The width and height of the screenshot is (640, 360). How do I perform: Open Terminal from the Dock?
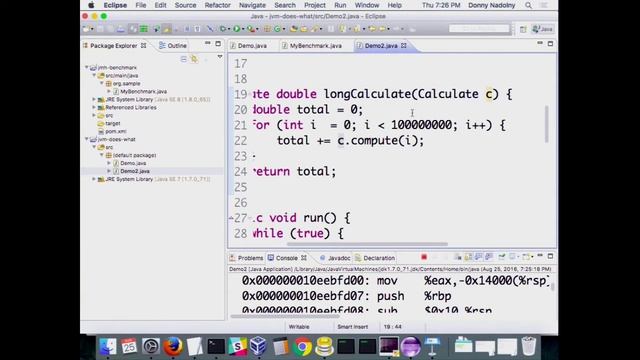216,346
